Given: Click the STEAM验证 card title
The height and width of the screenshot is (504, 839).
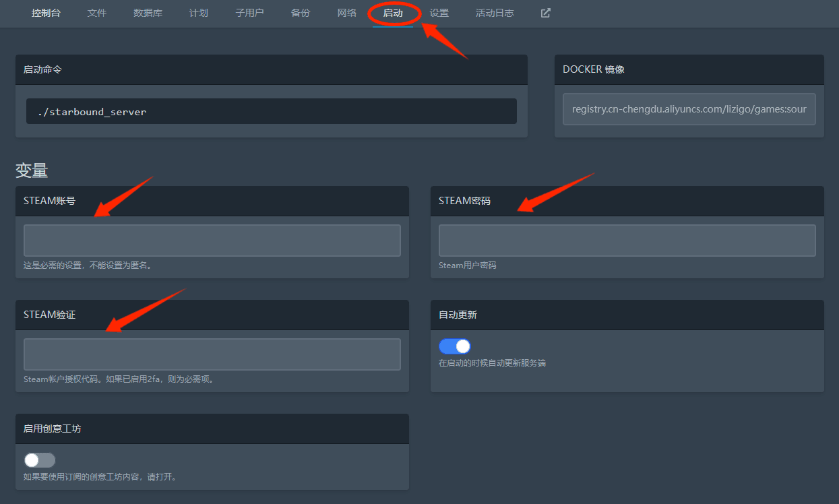Looking at the screenshot, I should tap(49, 315).
